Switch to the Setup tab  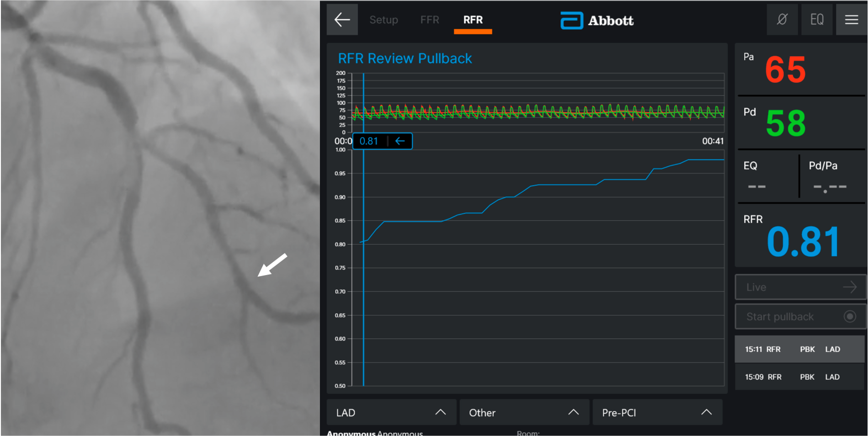point(383,20)
